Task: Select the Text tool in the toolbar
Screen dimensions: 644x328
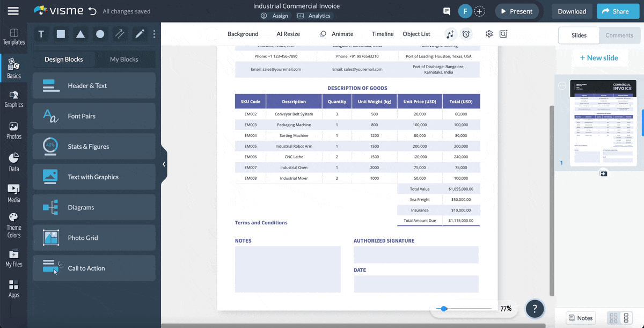Action: [x=41, y=34]
